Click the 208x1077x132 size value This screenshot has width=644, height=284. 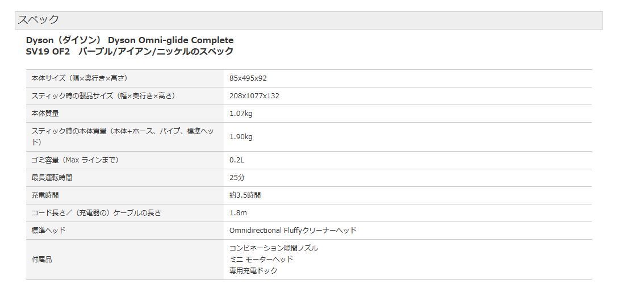pos(254,96)
